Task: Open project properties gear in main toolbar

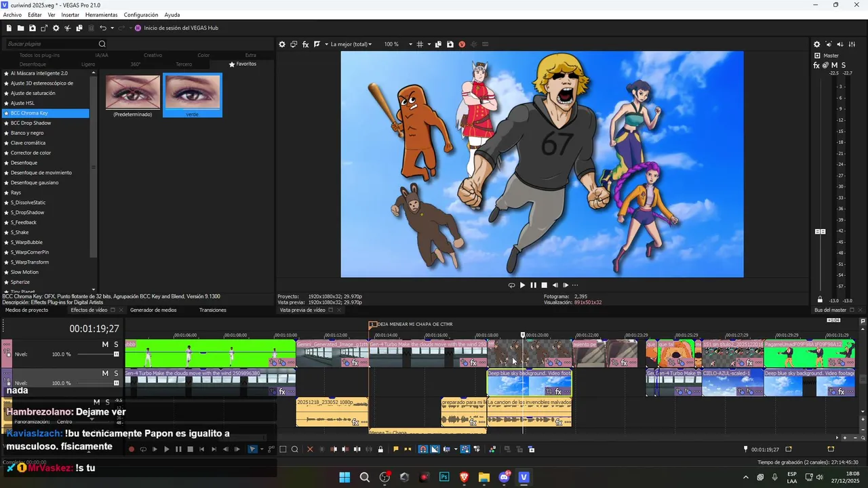Action: point(56,28)
